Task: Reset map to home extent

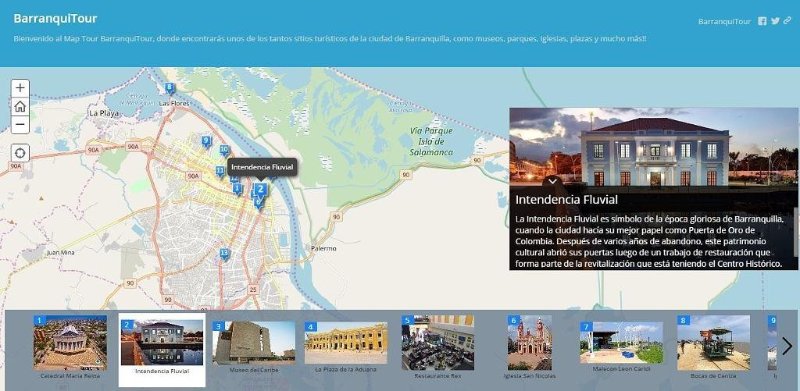Action: 20,107
